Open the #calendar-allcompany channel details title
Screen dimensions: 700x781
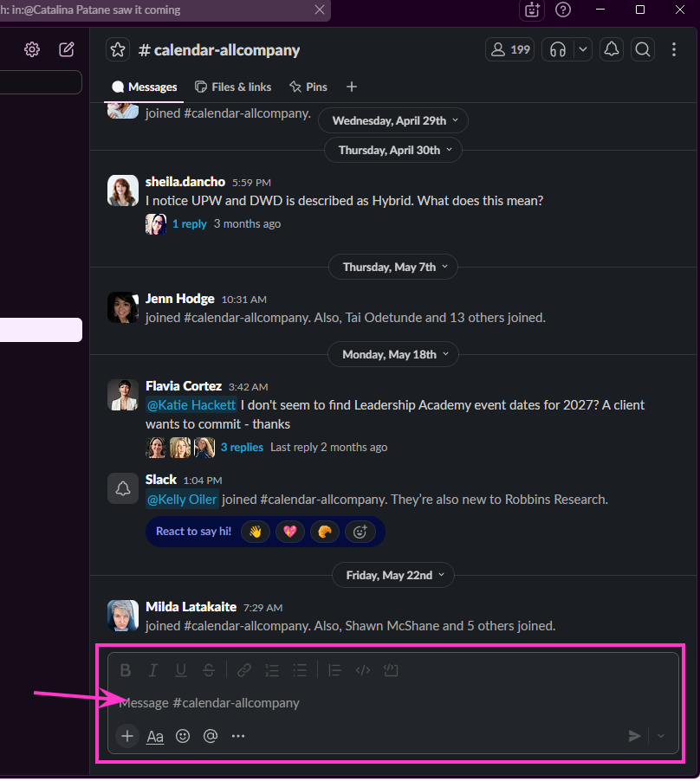pos(219,50)
